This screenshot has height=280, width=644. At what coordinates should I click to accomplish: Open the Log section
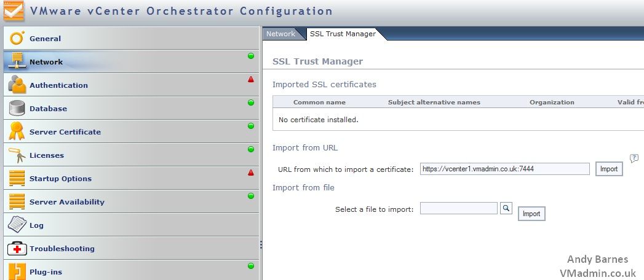point(36,225)
